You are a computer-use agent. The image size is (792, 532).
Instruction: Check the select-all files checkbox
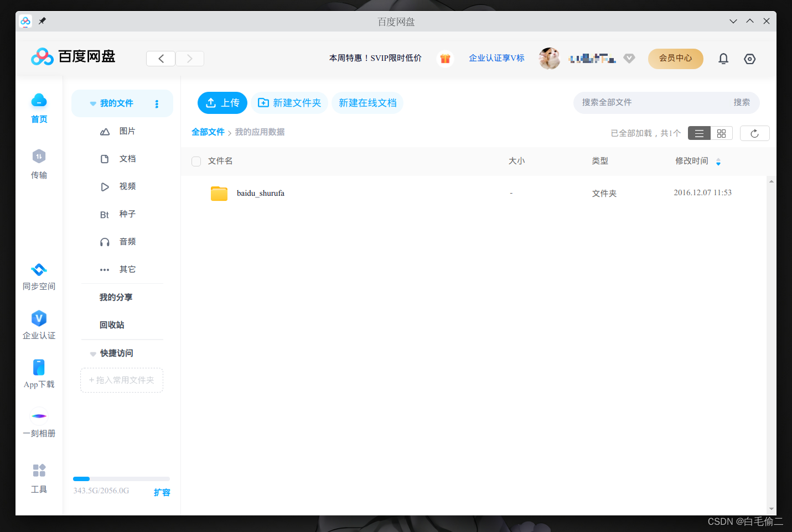tap(196, 161)
